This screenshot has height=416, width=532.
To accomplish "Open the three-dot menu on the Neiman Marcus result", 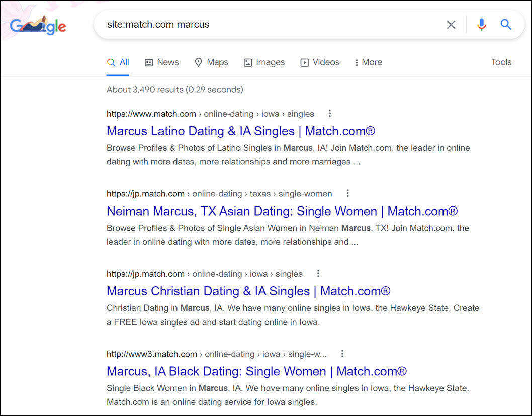I will pos(347,193).
